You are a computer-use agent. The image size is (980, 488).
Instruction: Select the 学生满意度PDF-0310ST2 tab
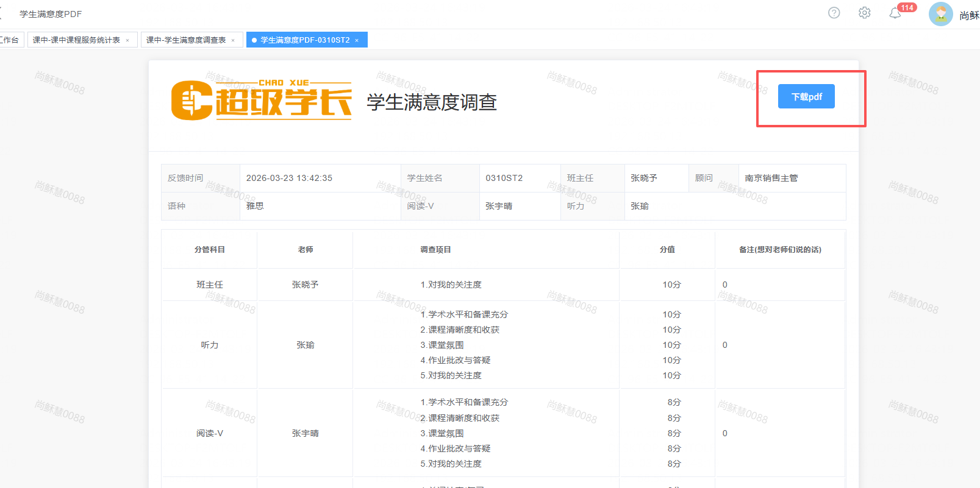(x=305, y=40)
